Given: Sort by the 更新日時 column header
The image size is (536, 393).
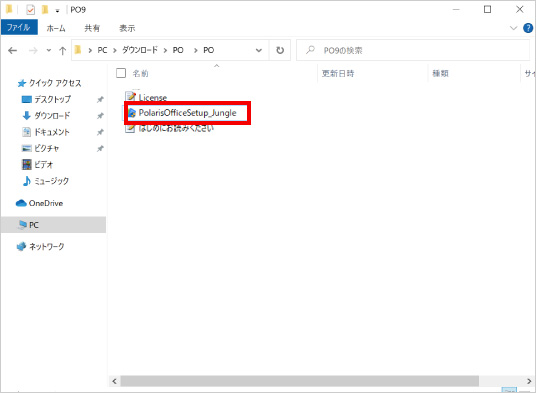Looking at the screenshot, I should 338,73.
